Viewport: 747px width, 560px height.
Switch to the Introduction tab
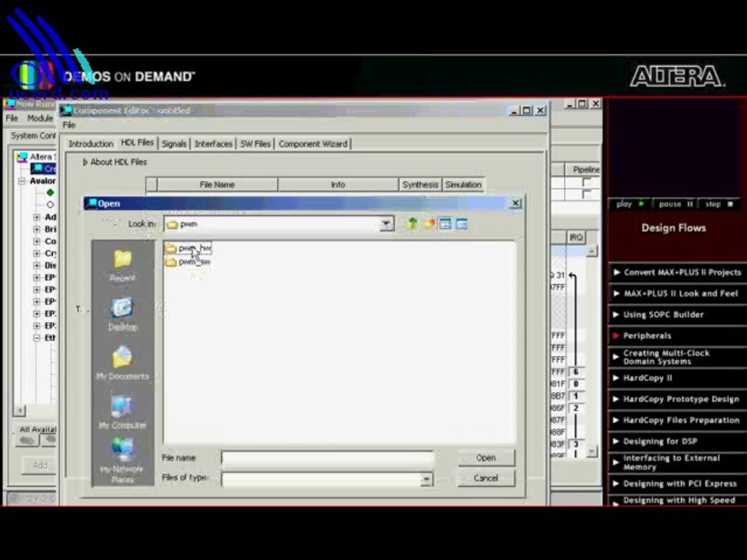click(90, 144)
